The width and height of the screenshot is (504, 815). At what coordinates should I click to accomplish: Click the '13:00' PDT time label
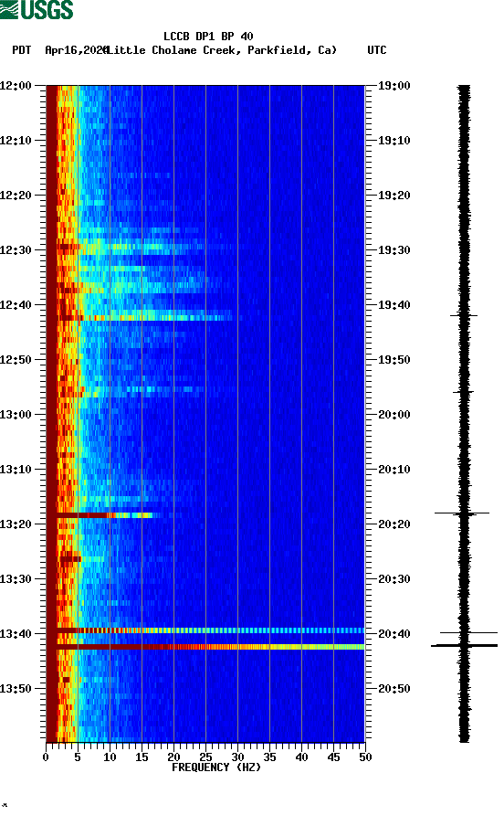(x=16, y=415)
